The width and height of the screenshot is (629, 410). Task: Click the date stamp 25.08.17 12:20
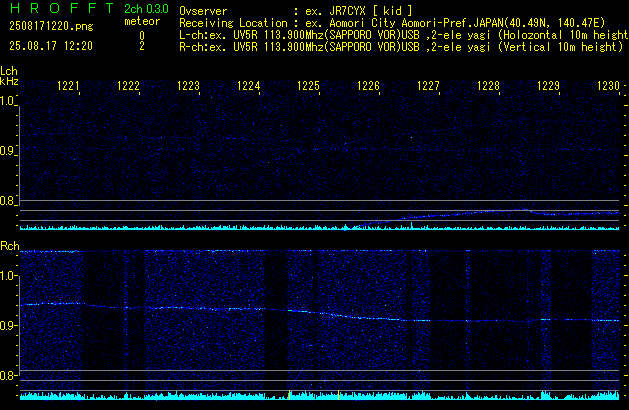pyautogui.click(x=51, y=46)
